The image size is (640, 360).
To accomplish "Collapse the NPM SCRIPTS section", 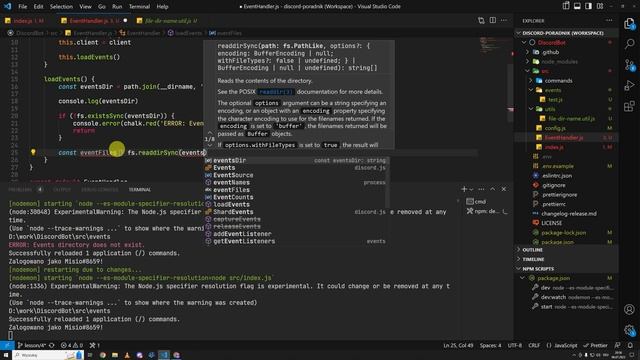I will [x=566, y=269].
